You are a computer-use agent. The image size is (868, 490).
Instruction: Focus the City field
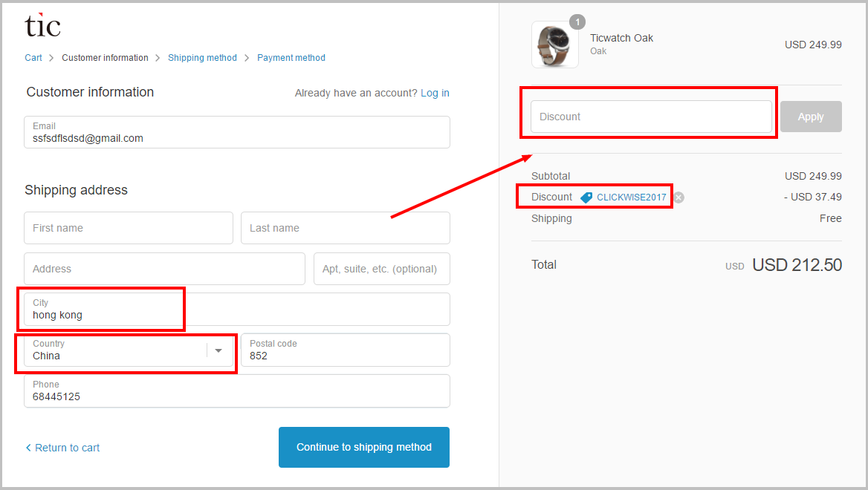237,309
